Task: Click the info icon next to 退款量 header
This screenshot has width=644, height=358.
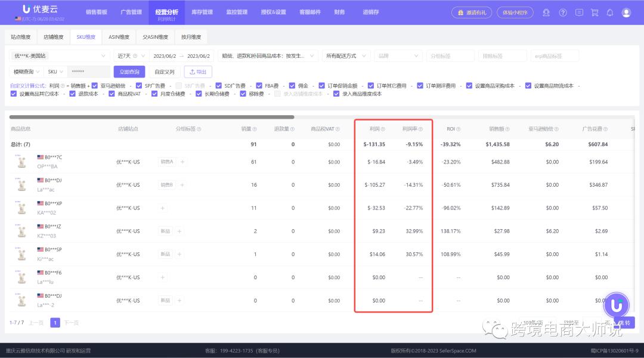Action: click(292, 129)
